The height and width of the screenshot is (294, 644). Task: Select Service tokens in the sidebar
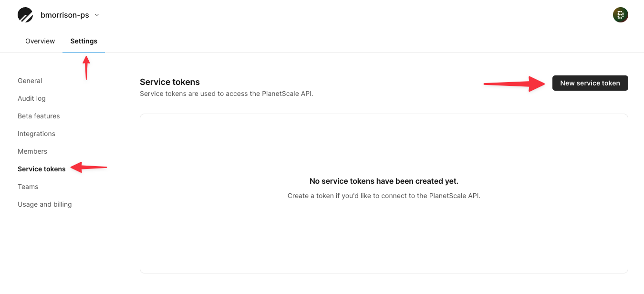point(42,169)
